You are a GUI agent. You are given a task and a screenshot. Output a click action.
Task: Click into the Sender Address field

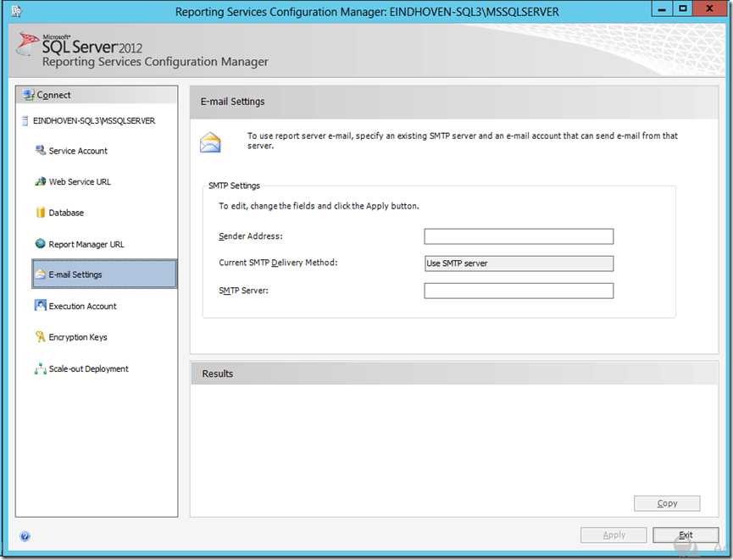[519, 236]
